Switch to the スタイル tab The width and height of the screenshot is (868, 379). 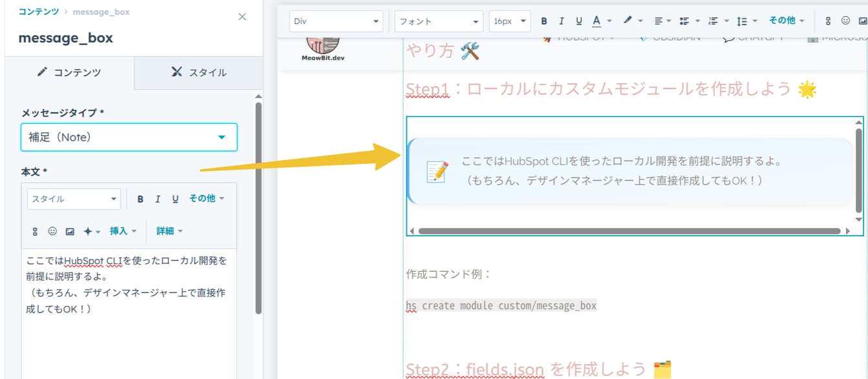coord(198,73)
